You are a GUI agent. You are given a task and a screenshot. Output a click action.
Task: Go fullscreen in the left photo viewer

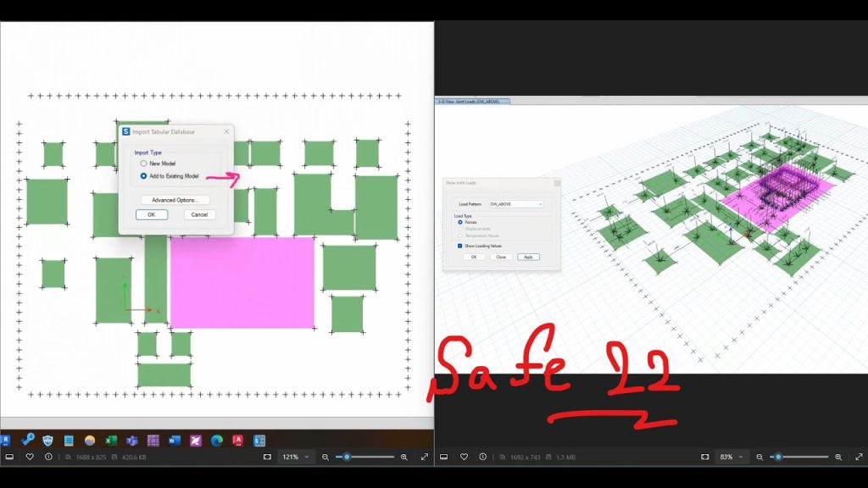[425, 457]
